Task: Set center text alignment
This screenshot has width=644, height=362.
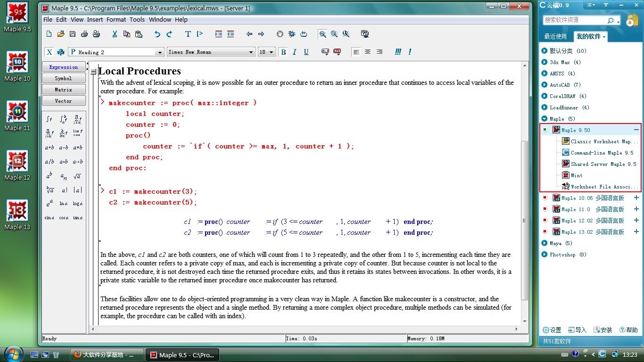Action: click(x=368, y=52)
